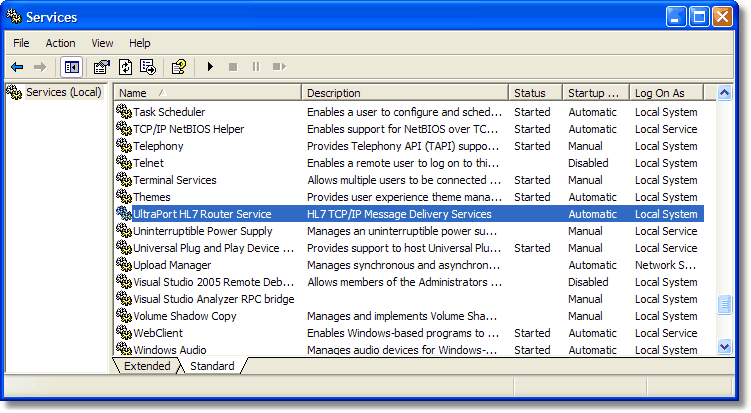Image resolution: width=751 pixels, height=413 pixels.
Task: Open the View menu
Action: click(102, 43)
